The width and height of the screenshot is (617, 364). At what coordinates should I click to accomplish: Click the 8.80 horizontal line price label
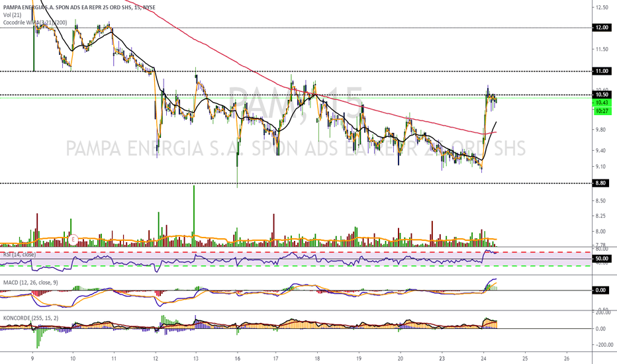tap(602, 183)
